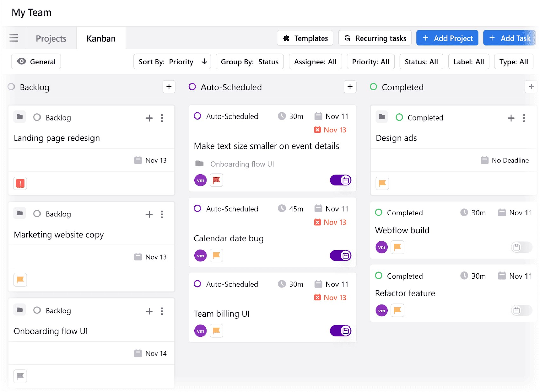Click the red Nov 13 deadline icon on Make text size smaller
This screenshot has width=540, height=392.
click(317, 130)
